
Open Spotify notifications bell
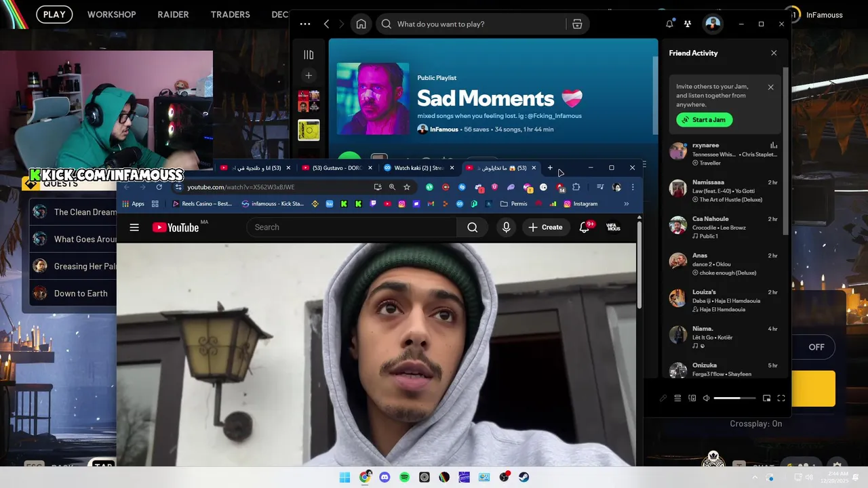669,24
